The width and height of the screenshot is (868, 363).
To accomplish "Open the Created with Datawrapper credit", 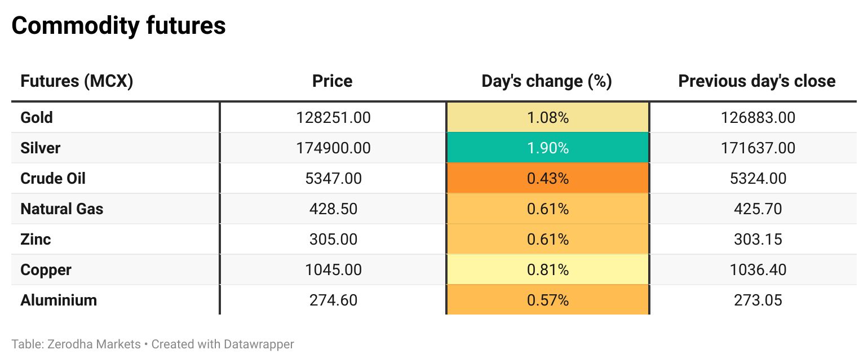I will (223, 344).
